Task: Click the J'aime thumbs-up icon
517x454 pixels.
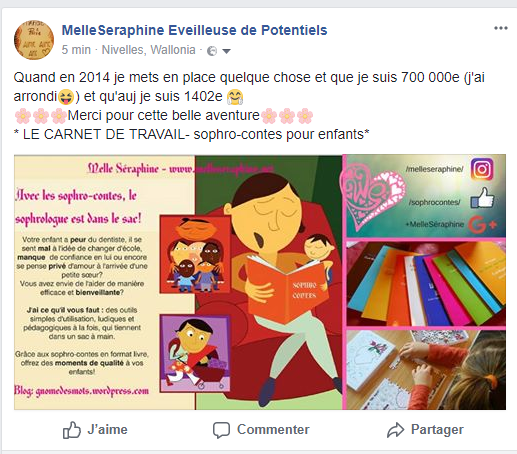Action: pyautogui.click(x=72, y=430)
